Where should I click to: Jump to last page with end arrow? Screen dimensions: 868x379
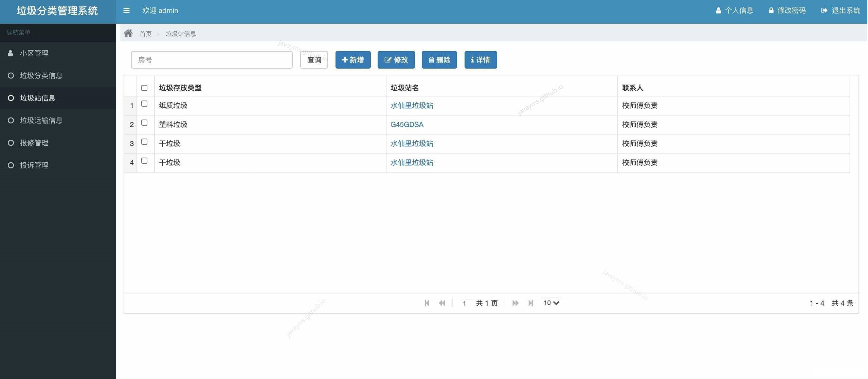tap(530, 303)
